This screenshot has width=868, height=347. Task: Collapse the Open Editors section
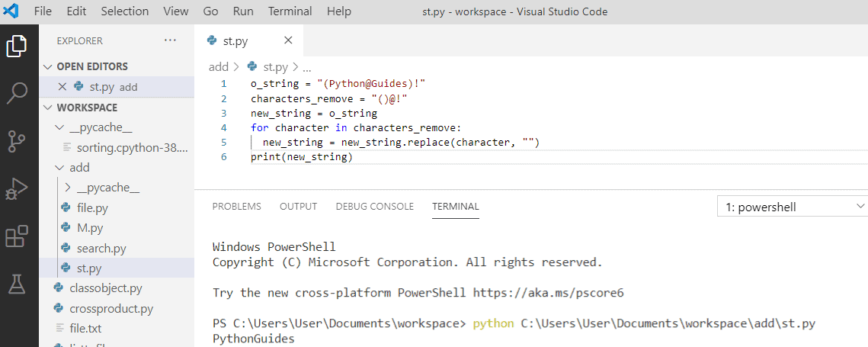click(x=49, y=66)
